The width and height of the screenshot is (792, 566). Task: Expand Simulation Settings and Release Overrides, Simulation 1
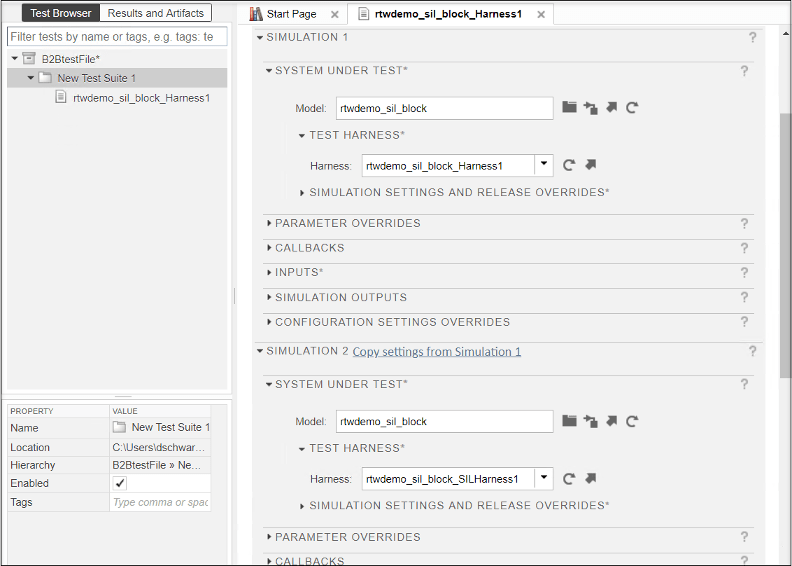(x=302, y=193)
